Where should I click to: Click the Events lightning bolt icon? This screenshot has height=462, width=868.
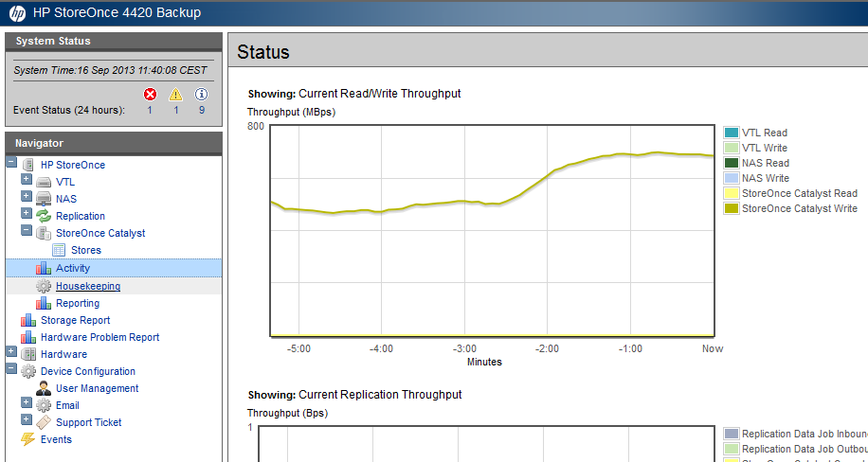click(28, 439)
